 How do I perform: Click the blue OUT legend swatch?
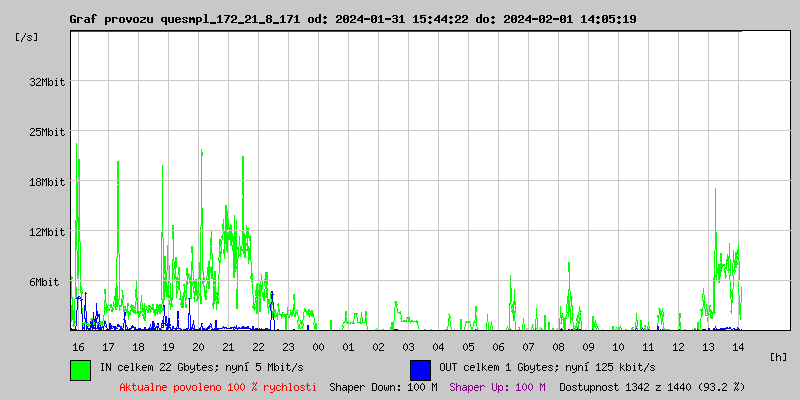420,369
